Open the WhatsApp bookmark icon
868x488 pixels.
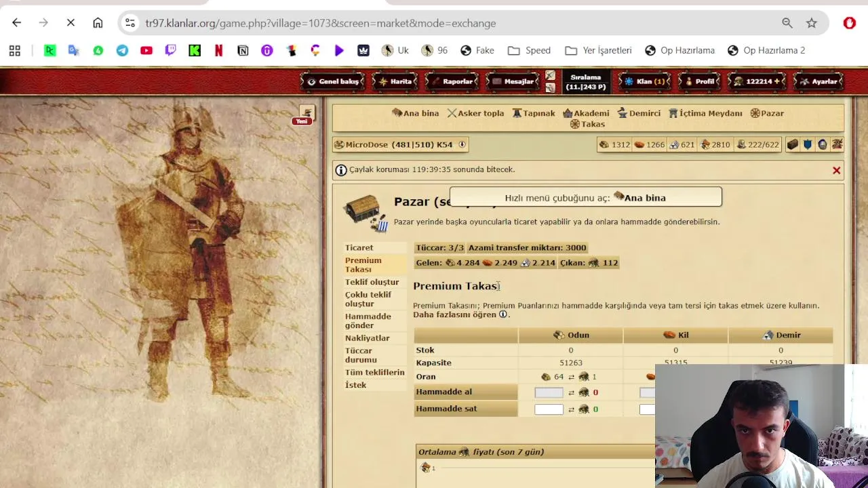98,50
